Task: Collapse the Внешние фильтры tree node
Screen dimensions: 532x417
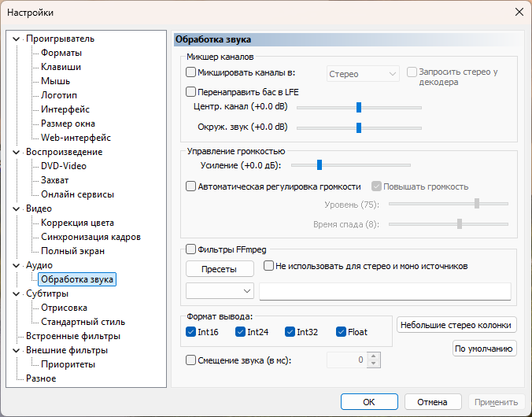Action: 16,350
